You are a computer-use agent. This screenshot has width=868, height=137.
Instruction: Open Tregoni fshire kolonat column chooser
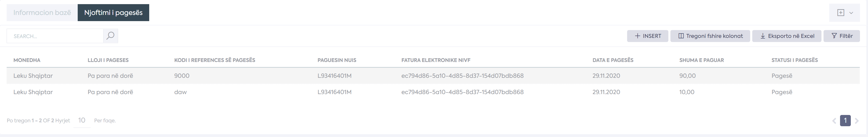[x=710, y=36]
